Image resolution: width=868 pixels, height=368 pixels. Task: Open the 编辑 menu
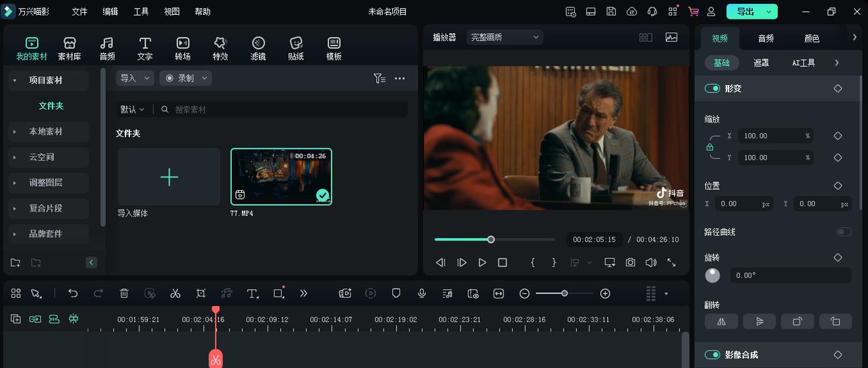pyautogui.click(x=110, y=11)
